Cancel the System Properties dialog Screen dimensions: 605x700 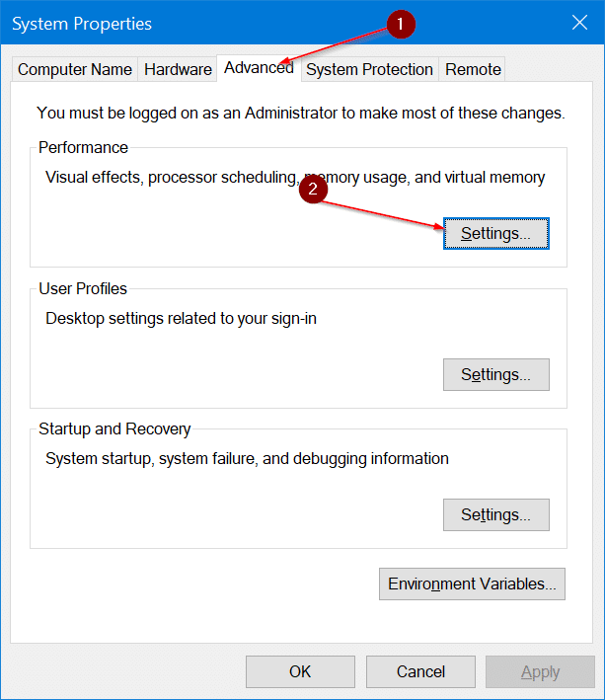(420, 672)
